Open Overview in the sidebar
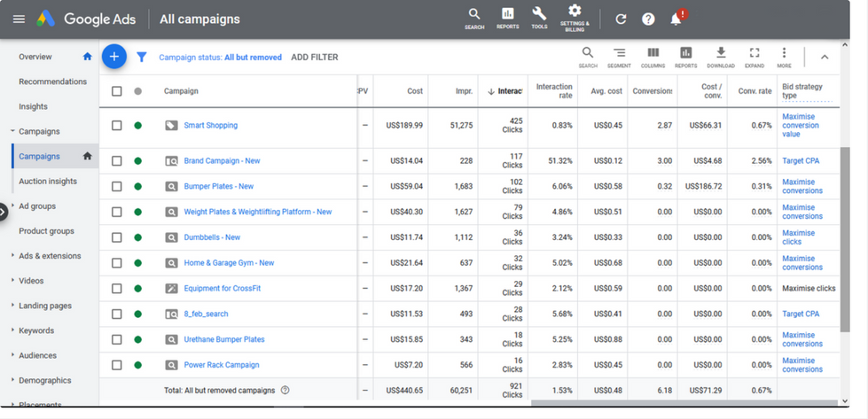 (x=35, y=57)
